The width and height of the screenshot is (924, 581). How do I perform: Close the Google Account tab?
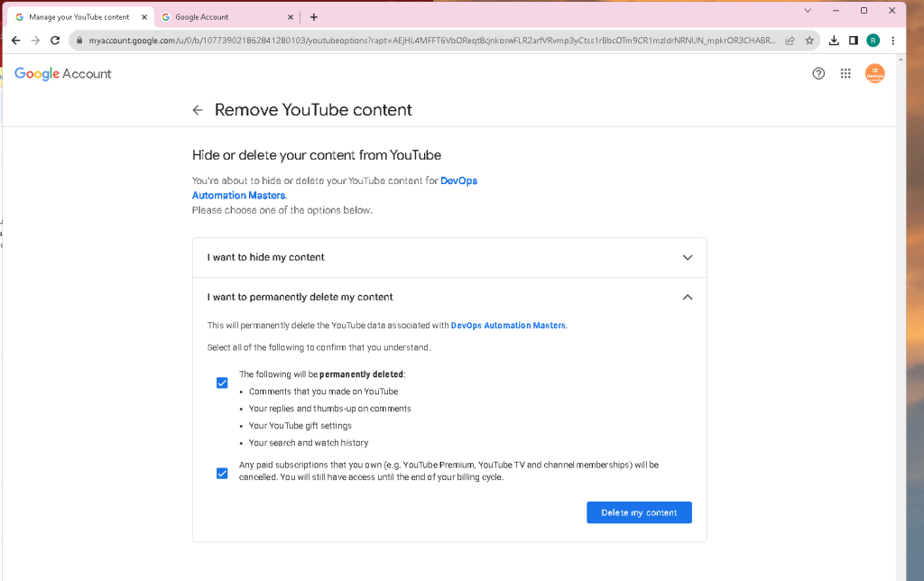[x=291, y=17]
